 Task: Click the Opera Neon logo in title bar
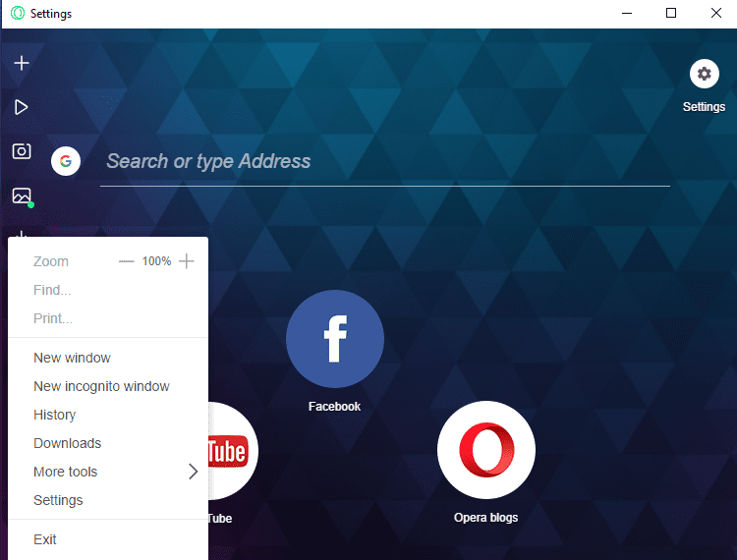tap(18, 13)
